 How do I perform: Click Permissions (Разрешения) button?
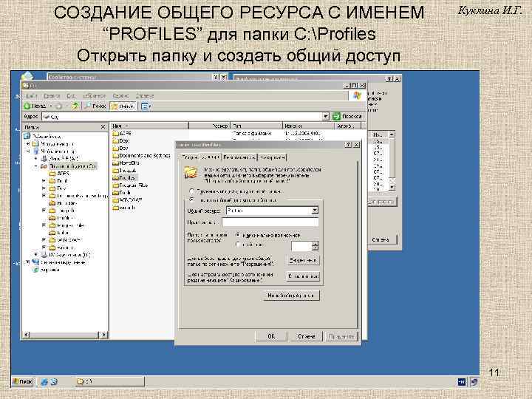(x=303, y=260)
